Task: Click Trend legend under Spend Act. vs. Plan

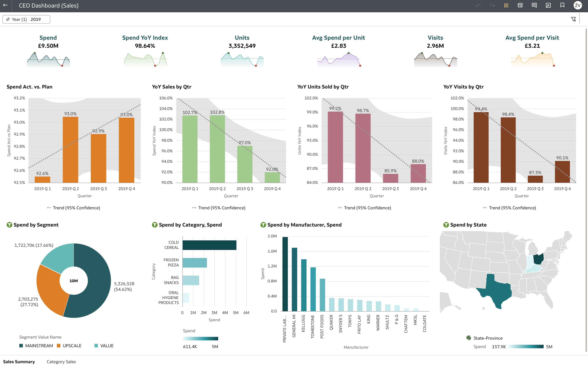Action: [73, 208]
